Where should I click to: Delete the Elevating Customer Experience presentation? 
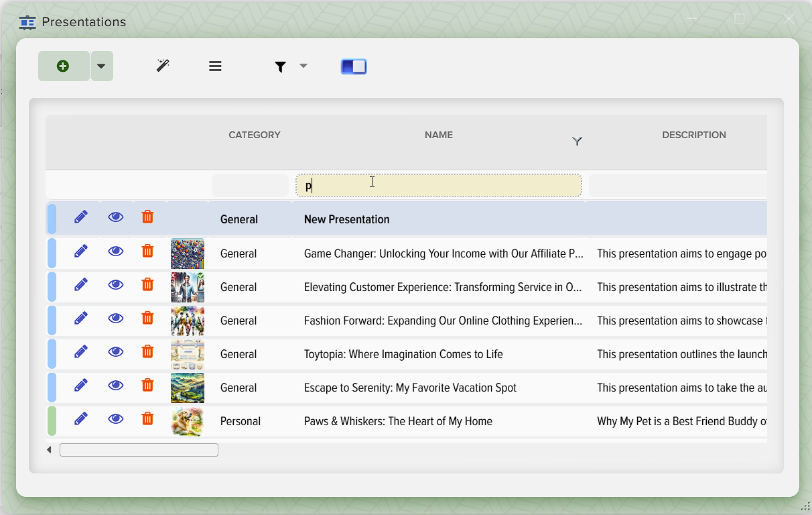(148, 284)
